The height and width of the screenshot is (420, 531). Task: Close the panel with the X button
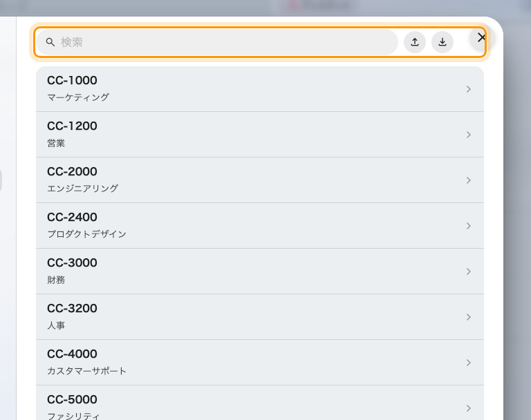pyautogui.click(x=481, y=37)
